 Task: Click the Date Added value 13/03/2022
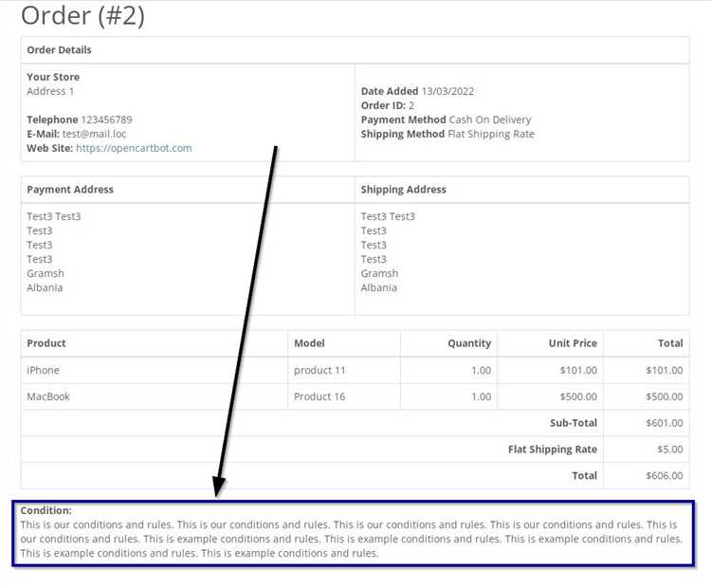[x=447, y=91]
